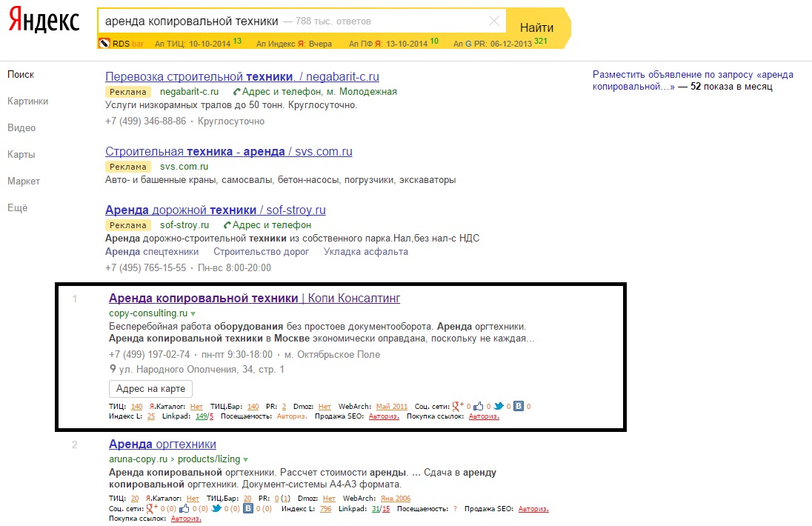The image size is (812, 526).
Task: Open Карты section
Action: (21, 154)
